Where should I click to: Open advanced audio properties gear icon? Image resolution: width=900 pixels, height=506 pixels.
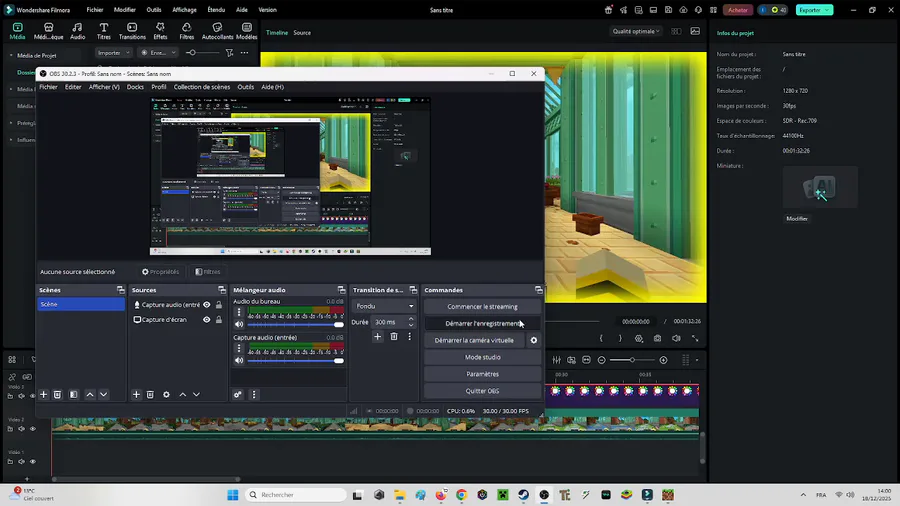click(x=238, y=395)
